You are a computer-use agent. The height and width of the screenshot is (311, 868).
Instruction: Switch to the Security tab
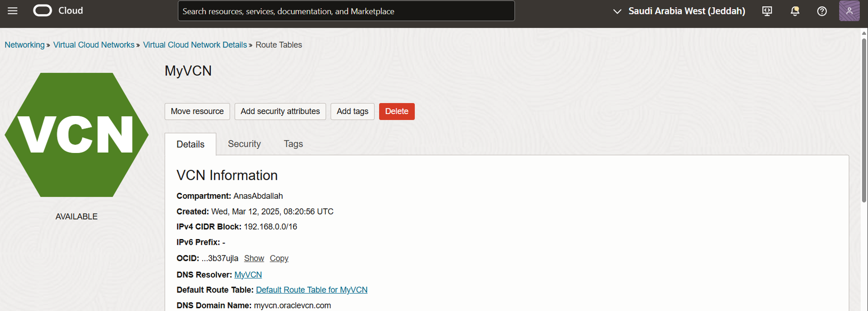[244, 144]
